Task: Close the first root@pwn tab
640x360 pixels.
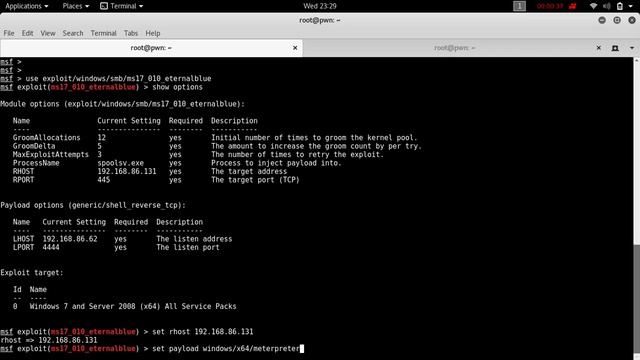Action: [295, 48]
